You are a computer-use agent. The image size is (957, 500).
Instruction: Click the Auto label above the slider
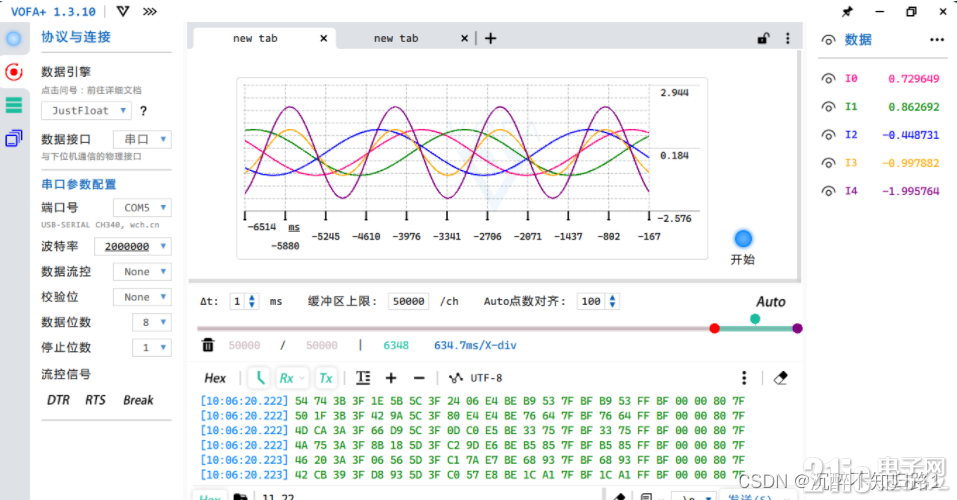point(771,302)
